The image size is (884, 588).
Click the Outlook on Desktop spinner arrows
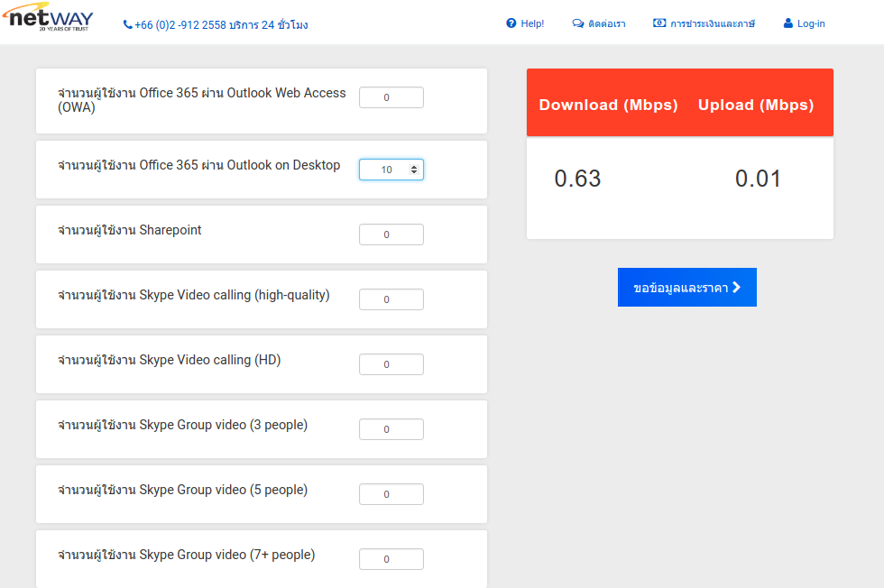click(414, 170)
